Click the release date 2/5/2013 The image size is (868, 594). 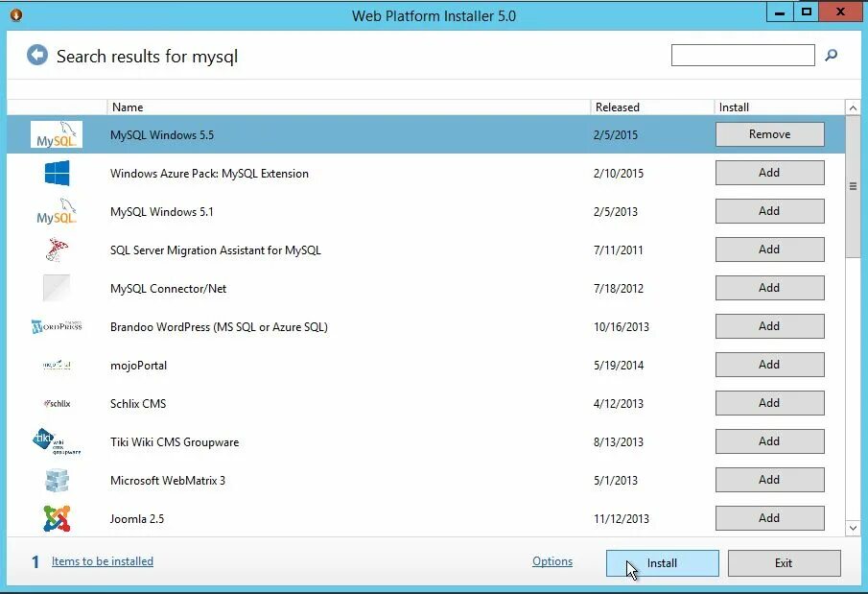point(616,212)
